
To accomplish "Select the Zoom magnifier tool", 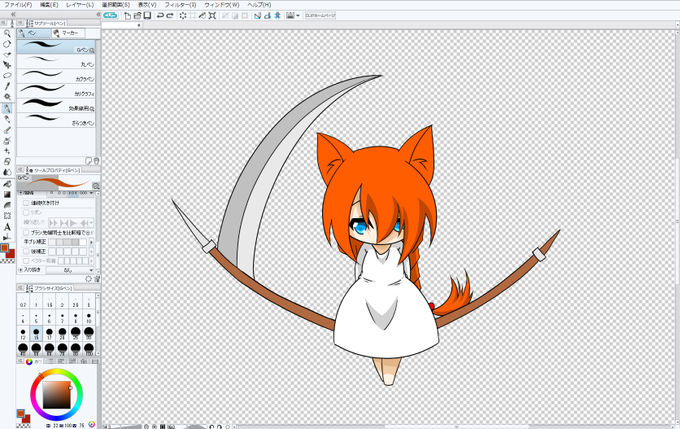I will coord(7,33).
